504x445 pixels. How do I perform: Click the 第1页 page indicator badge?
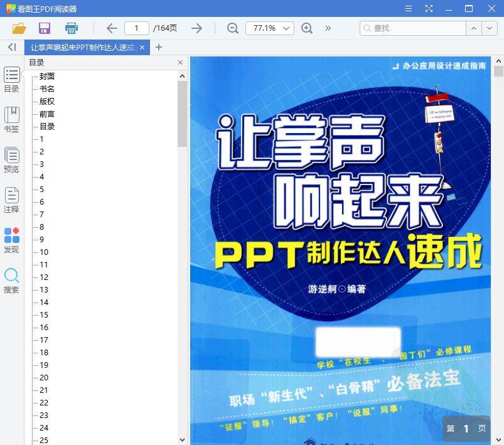tap(466, 428)
